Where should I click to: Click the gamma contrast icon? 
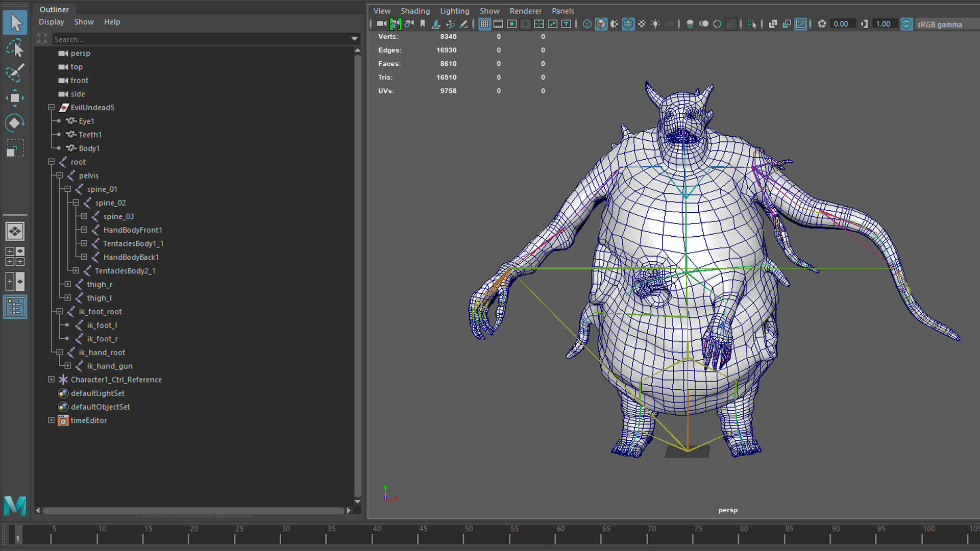point(864,24)
